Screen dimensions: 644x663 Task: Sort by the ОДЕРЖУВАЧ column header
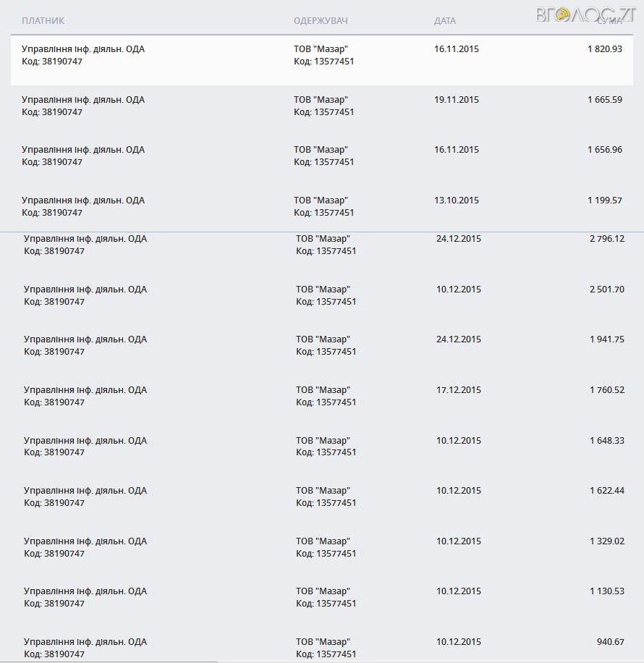tap(321, 21)
